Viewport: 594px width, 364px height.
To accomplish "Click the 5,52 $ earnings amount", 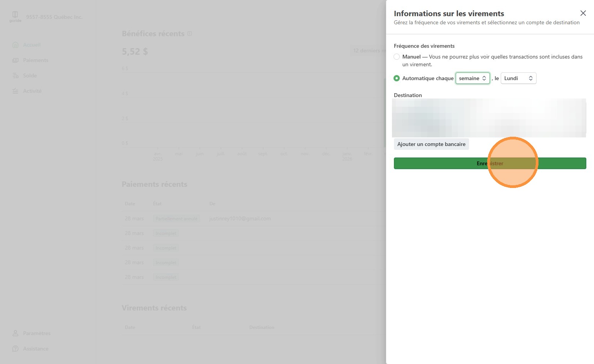I will (x=135, y=51).
